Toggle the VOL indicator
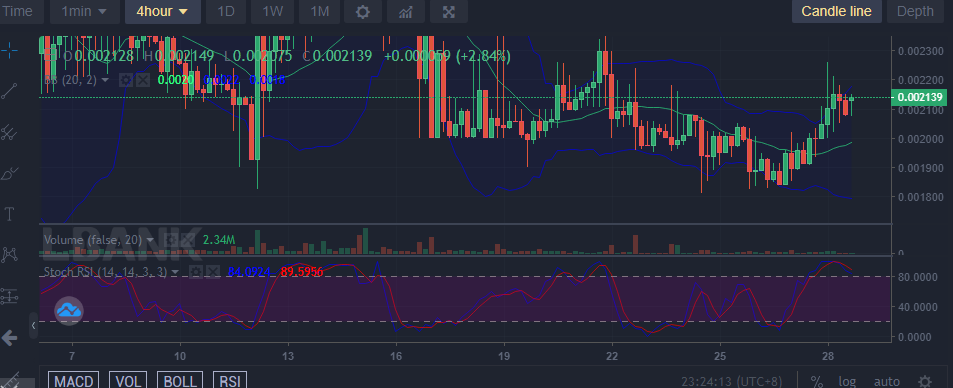Image resolution: width=953 pixels, height=388 pixels. pos(128,381)
